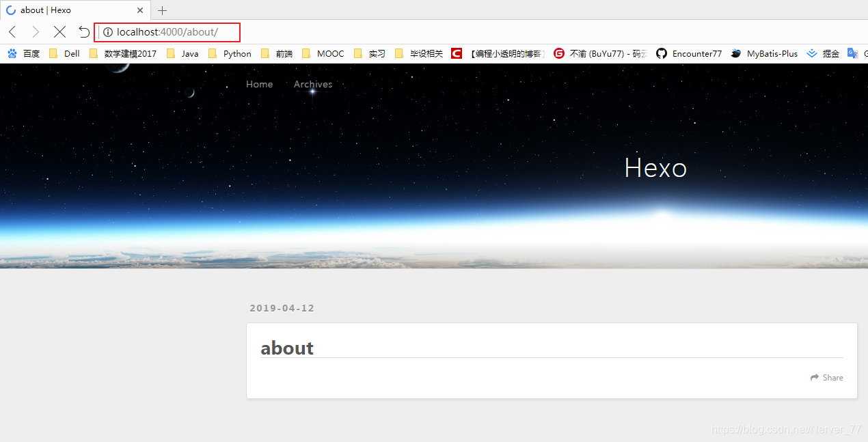
Task: Click the address bar showing localhost:4000/about/
Action: [x=167, y=32]
